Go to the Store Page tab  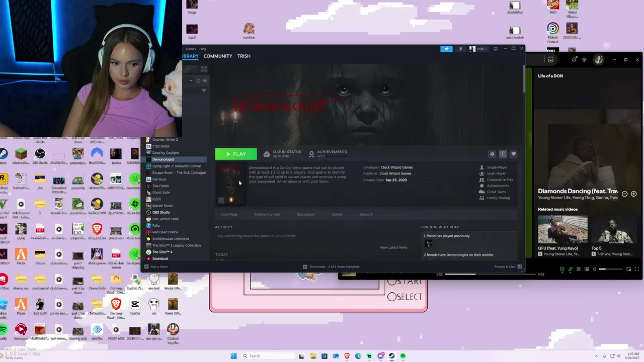click(229, 214)
